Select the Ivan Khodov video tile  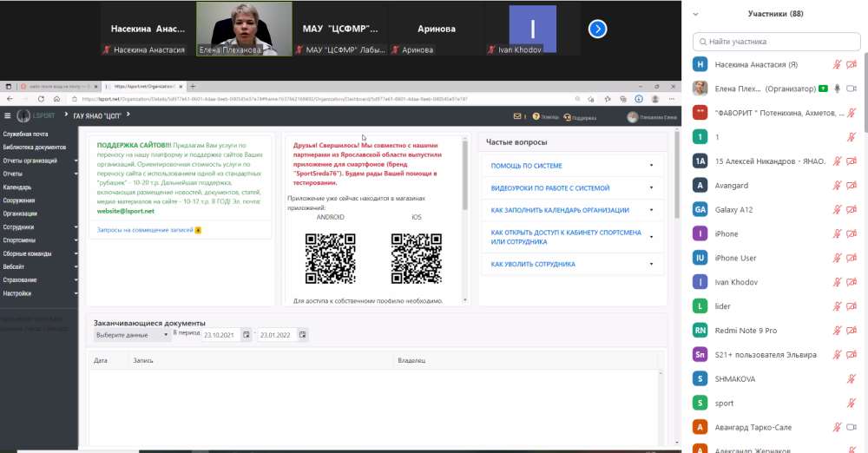click(533, 29)
